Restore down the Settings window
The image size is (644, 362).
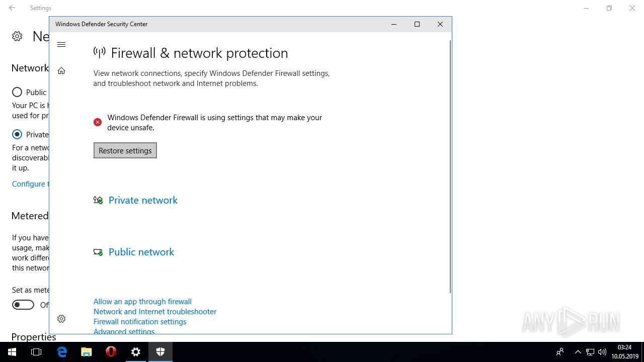(x=609, y=8)
